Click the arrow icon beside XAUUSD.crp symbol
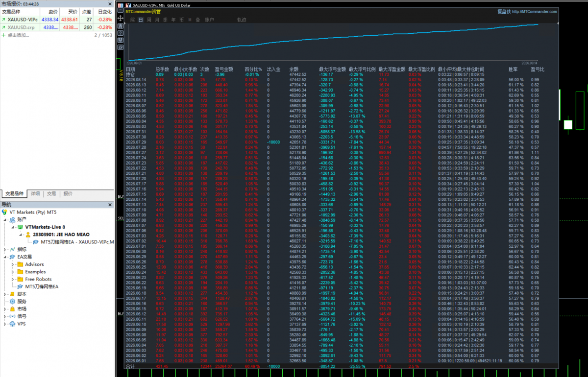Screen dimensions: 588x377 coord(3,27)
